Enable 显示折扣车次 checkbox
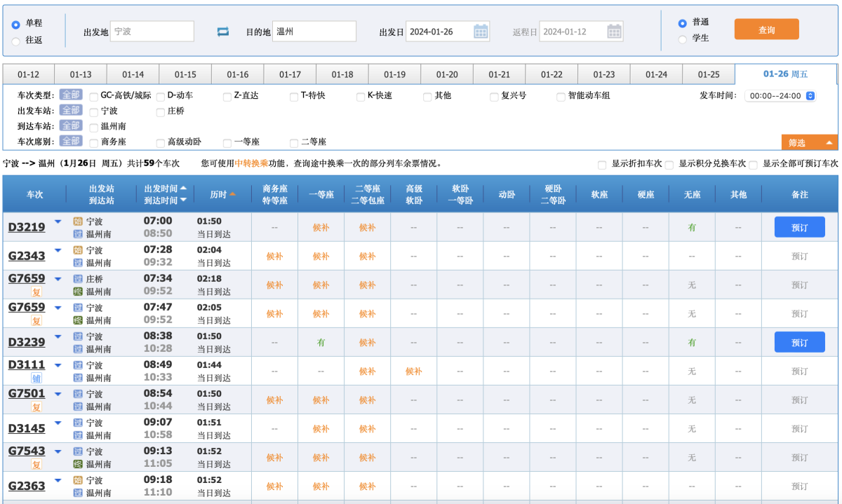Screen dimensions: 842x504 pyautogui.click(x=602, y=164)
